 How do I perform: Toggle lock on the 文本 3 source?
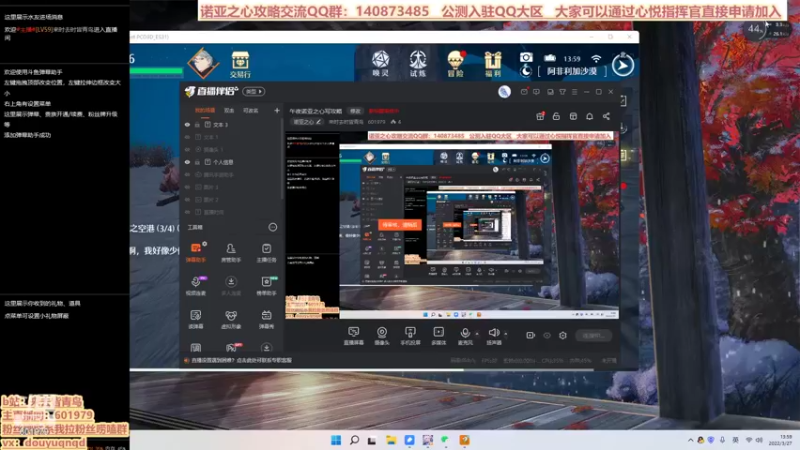pos(197,124)
